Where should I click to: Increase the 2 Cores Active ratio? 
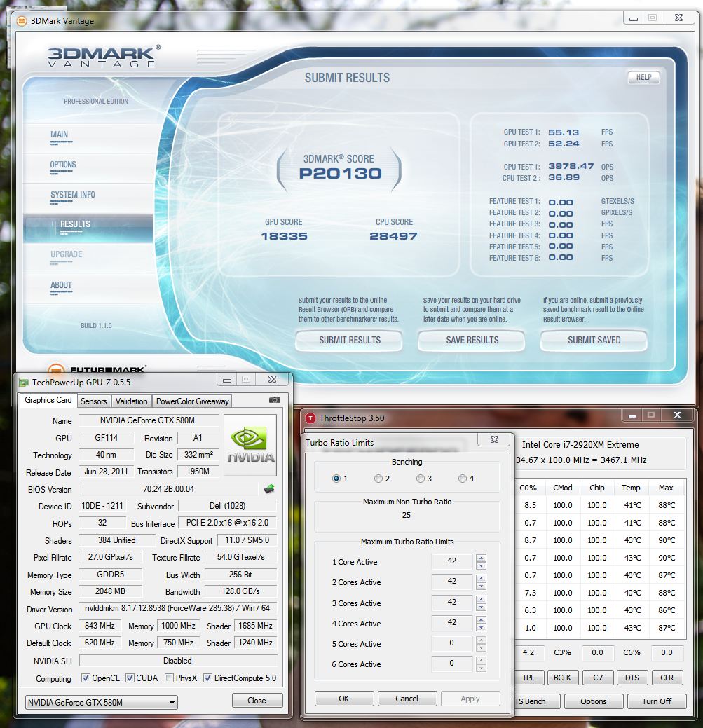pyautogui.click(x=482, y=579)
